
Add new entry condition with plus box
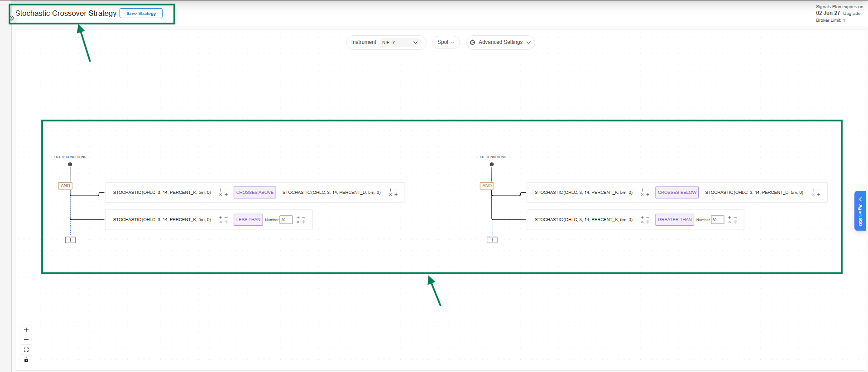click(x=71, y=240)
